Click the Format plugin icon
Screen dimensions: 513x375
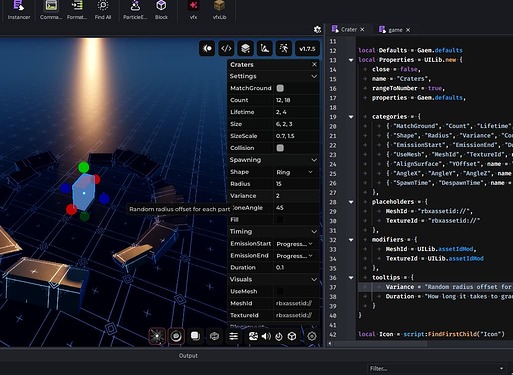(x=77, y=10)
